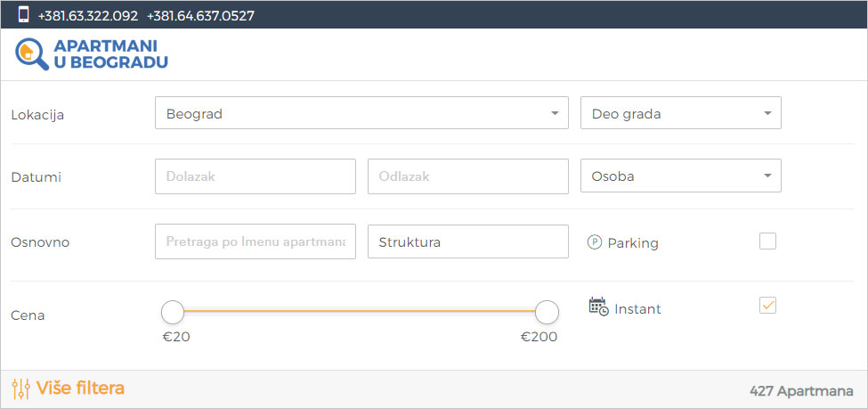This screenshot has height=409, width=868.
Task: Click the Struktura field
Action: (467, 241)
